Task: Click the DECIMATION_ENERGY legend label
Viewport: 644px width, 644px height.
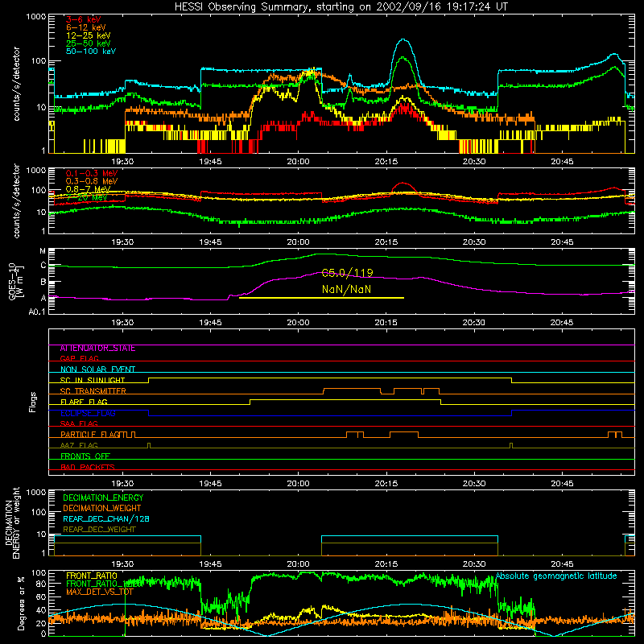Action: click(x=103, y=497)
